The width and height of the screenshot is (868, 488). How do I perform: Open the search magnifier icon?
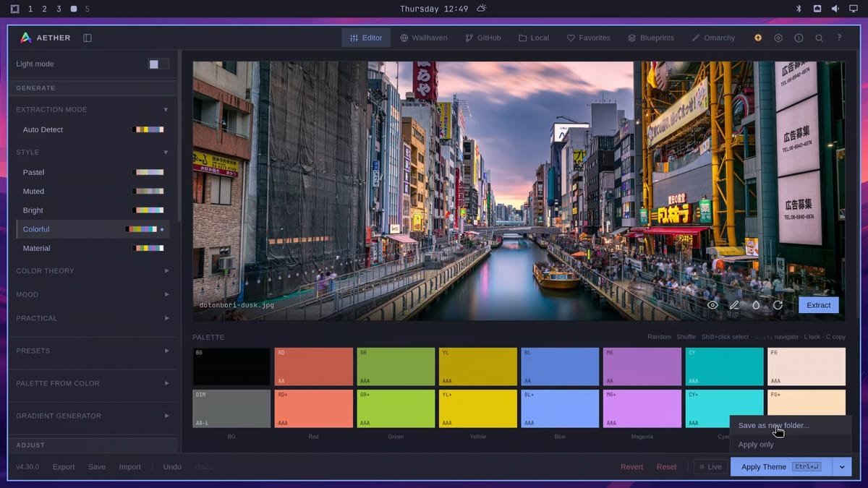point(819,38)
